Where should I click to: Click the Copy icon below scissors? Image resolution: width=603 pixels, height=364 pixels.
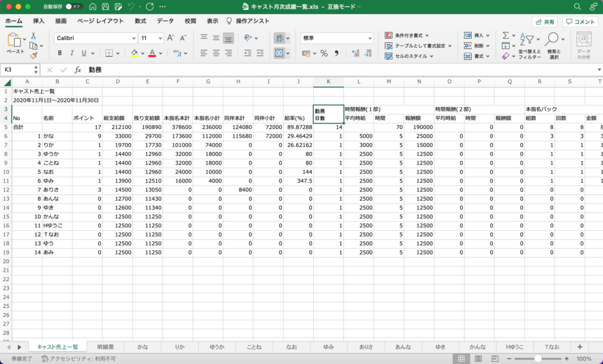34,46
